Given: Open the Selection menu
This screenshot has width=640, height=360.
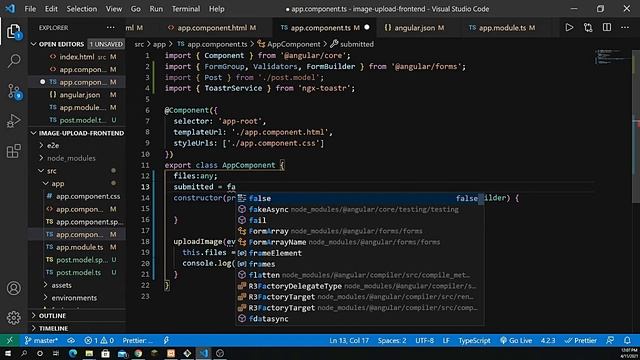Looking at the screenshot, I should (x=82, y=9).
